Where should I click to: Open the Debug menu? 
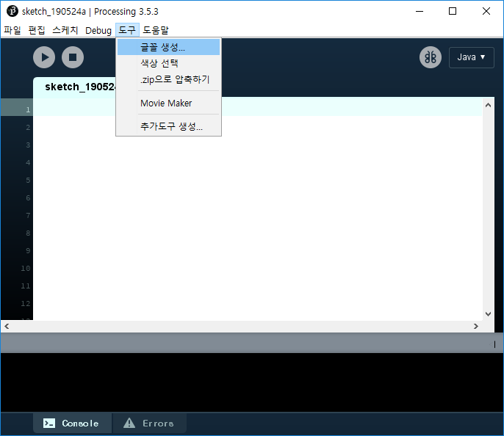pos(98,30)
